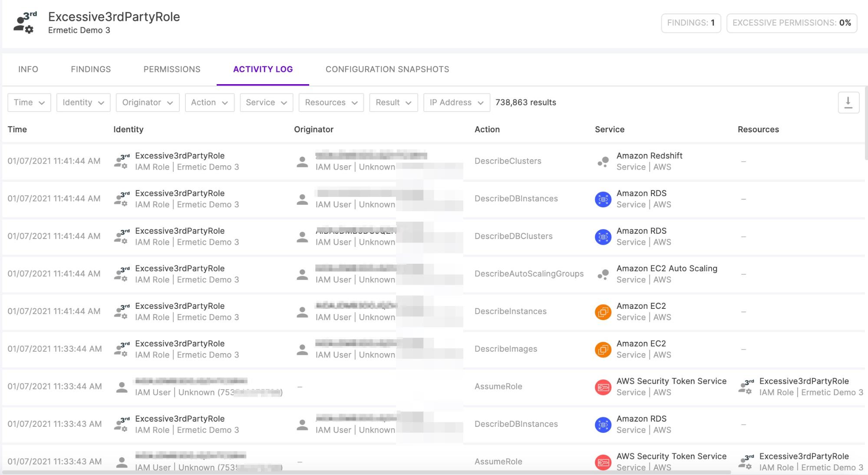Click Excessive3rdPartyRole resource link at 11:33:44 AM
The image size is (868, 475).
pyautogui.click(x=804, y=381)
